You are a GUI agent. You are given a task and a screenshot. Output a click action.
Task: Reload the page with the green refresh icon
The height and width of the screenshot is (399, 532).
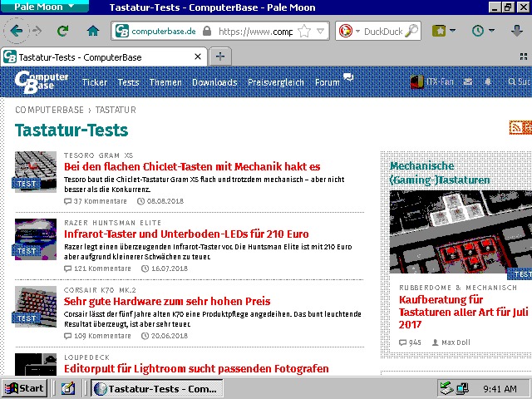(x=63, y=32)
